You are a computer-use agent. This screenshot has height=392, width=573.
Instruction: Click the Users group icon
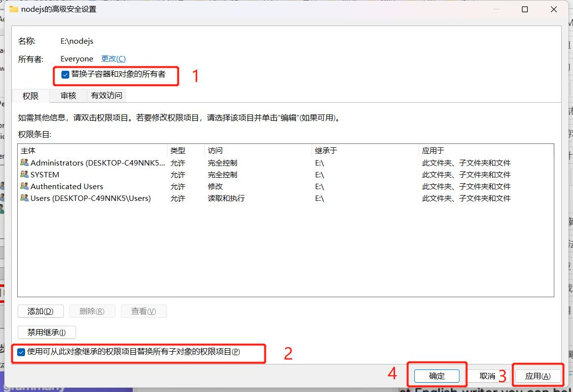(25, 198)
